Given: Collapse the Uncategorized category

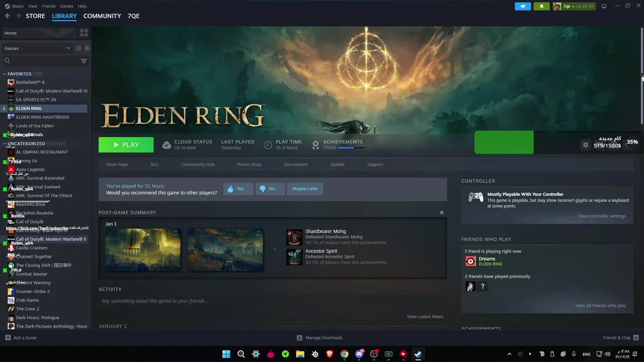Looking at the screenshot, I should click(4, 143).
